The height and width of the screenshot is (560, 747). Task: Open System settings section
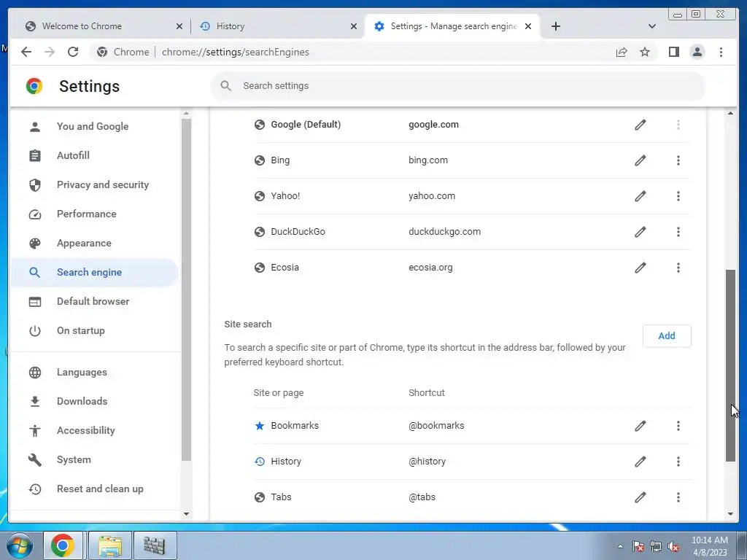pos(94,459)
